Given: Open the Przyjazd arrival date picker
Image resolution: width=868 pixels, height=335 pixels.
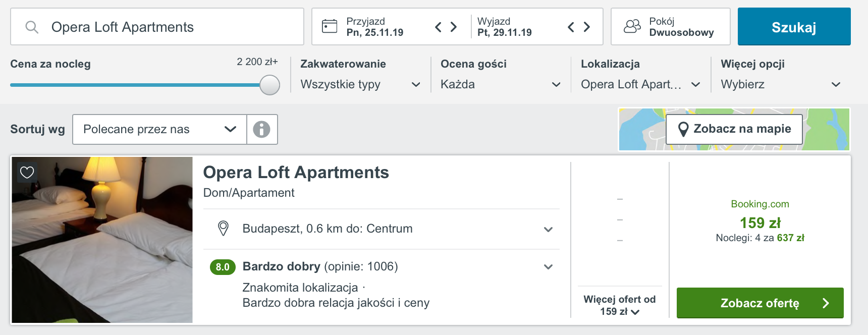Looking at the screenshot, I should click(x=376, y=27).
